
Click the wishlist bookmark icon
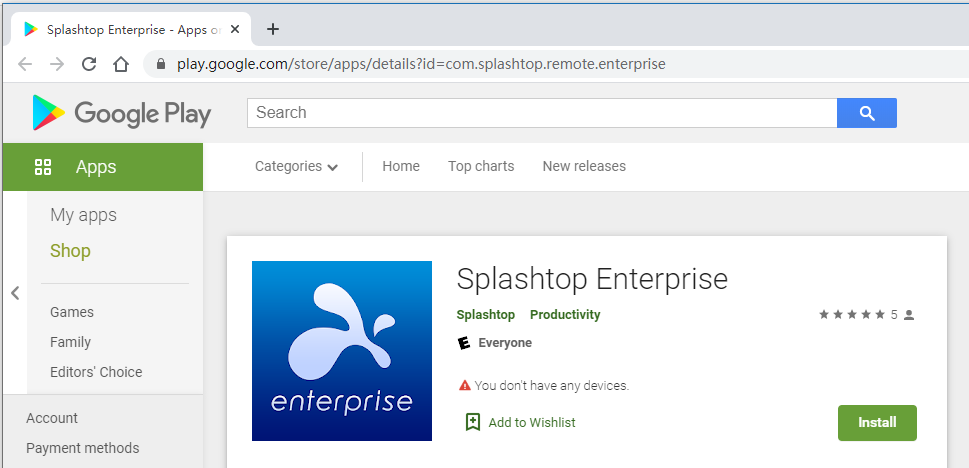(472, 422)
